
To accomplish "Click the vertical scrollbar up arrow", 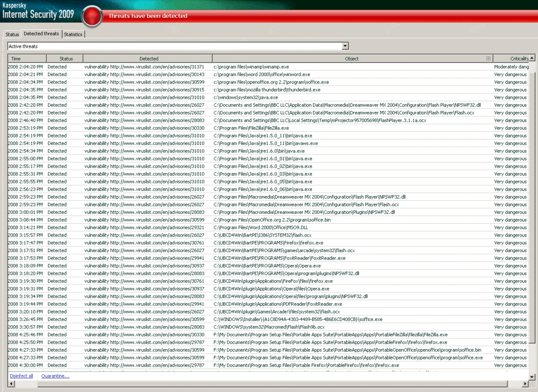I will (x=532, y=58).
